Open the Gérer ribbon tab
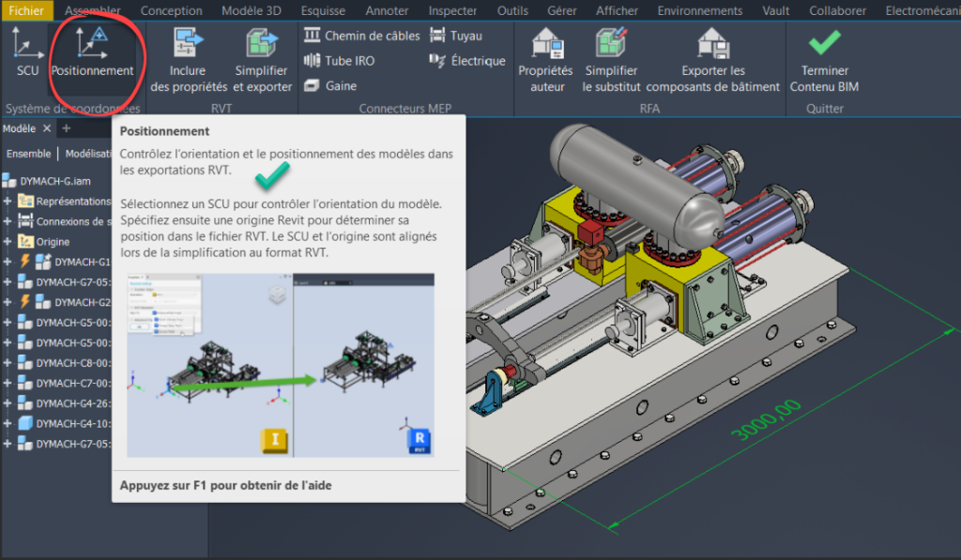The width and height of the screenshot is (961, 560). (562, 10)
